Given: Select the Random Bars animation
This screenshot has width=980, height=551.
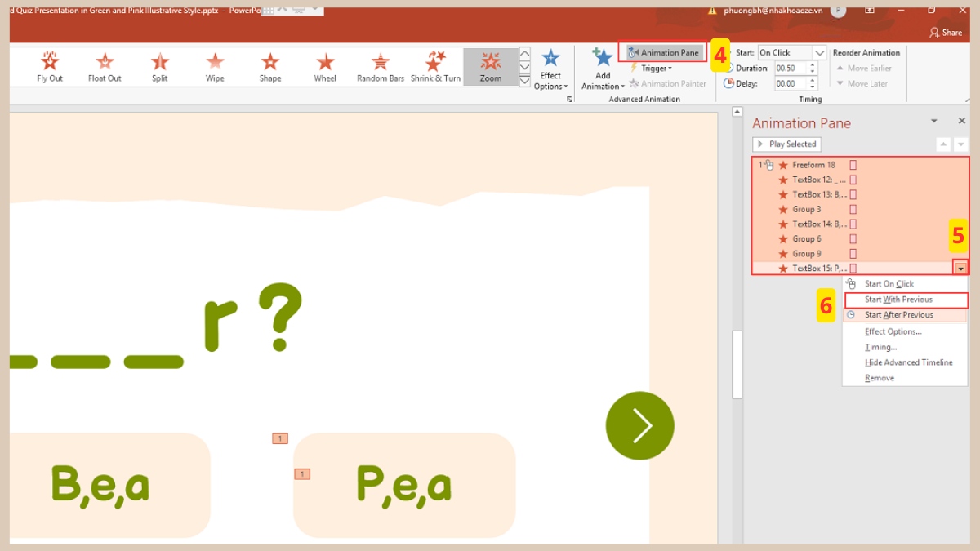Looking at the screenshot, I should click(381, 65).
